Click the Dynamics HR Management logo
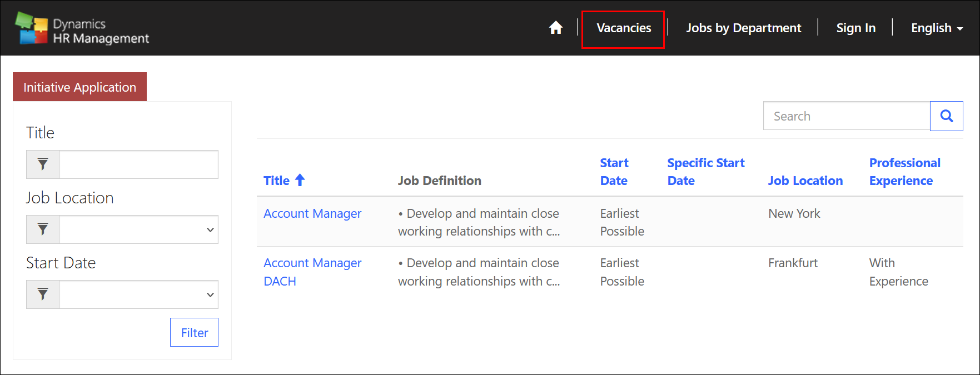Image resolution: width=980 pixels, height=375 pixels. 82,28
